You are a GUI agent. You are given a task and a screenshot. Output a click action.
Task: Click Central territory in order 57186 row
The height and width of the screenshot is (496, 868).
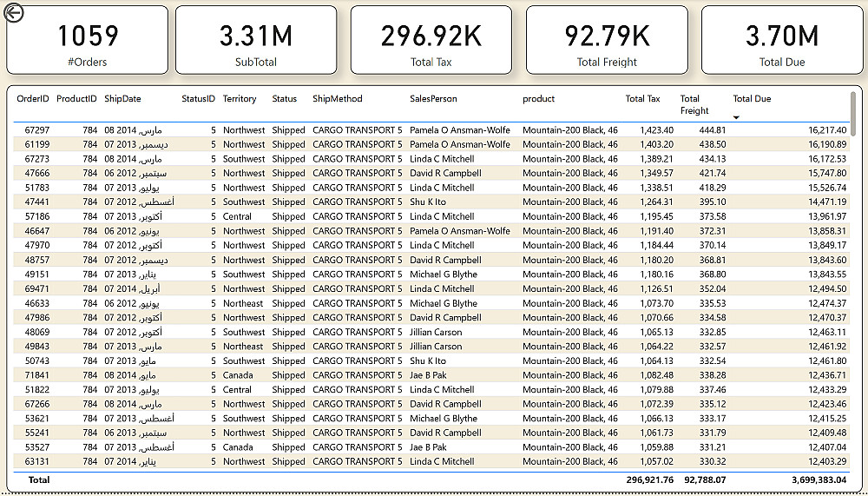(237, 216)
